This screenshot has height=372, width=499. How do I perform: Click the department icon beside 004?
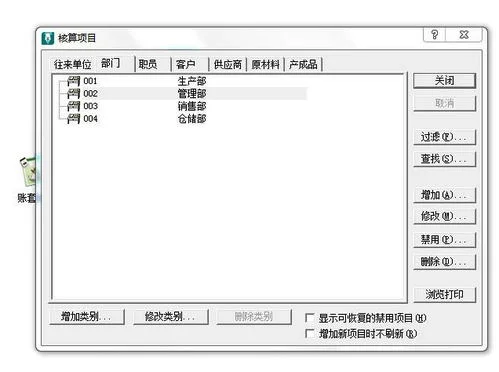coord(73,119)
